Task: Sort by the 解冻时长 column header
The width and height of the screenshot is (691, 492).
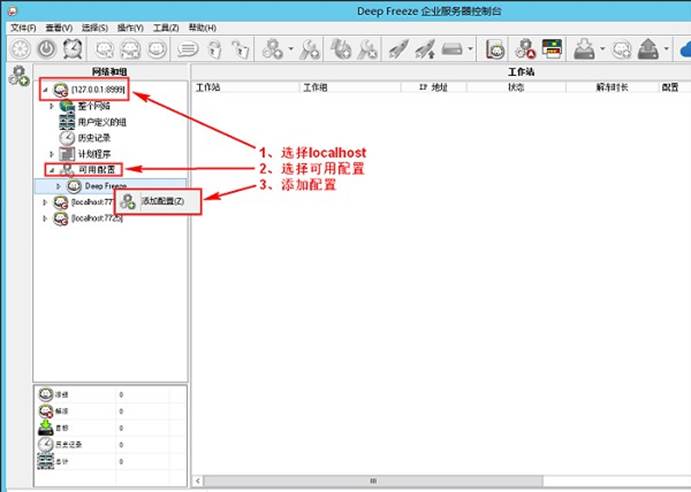Action: [x=612, y=87]
